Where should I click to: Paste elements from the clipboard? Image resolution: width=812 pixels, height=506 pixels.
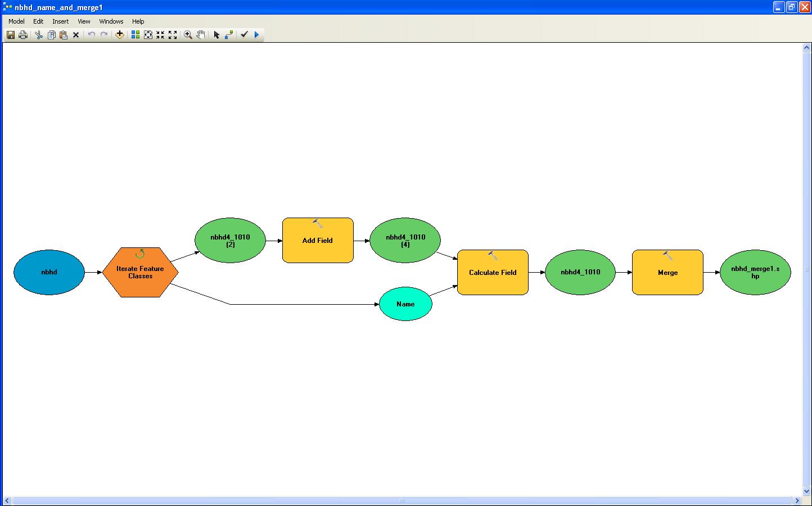coord(64,35)
